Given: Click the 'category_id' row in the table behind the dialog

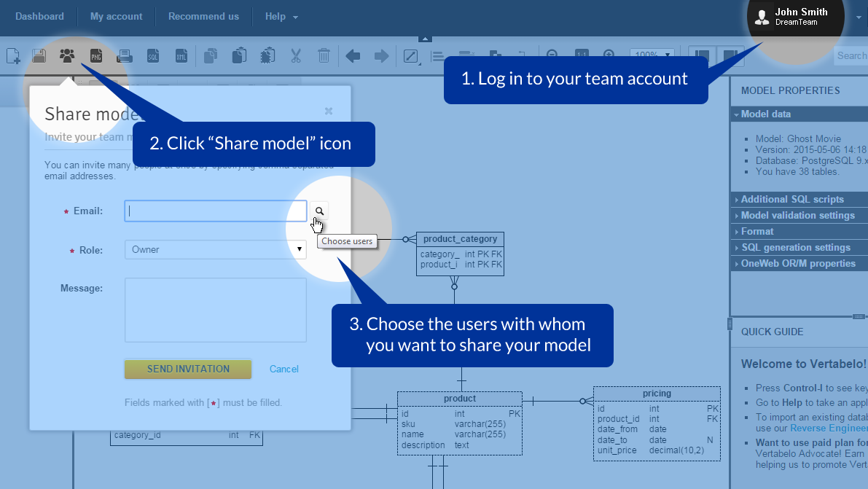Looking at the screenshot, I should point(187,435).
